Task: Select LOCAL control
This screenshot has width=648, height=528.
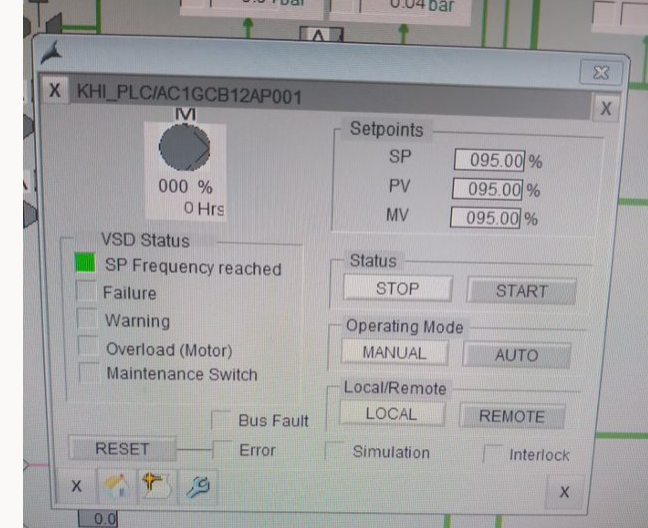Action: [392, 414]
